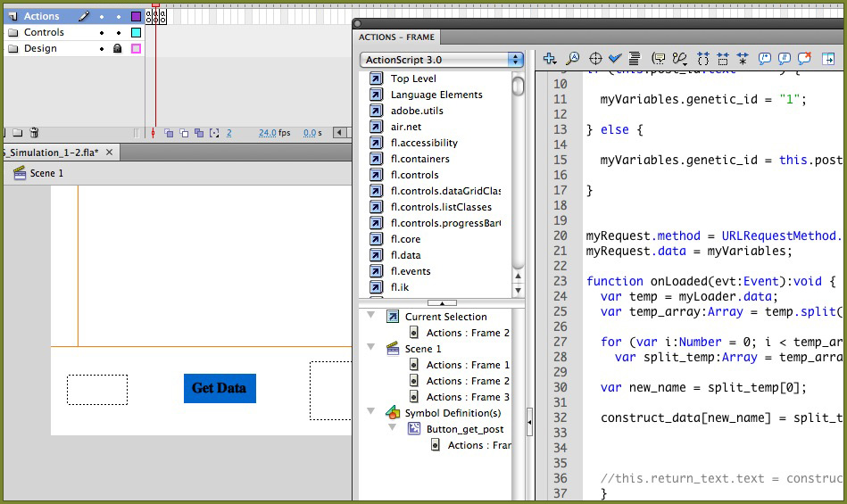Image resolution: width=847 pixels, height=504 pixels.
Task: Click the Insert target path crosshair icon
Action: [595, 59]
